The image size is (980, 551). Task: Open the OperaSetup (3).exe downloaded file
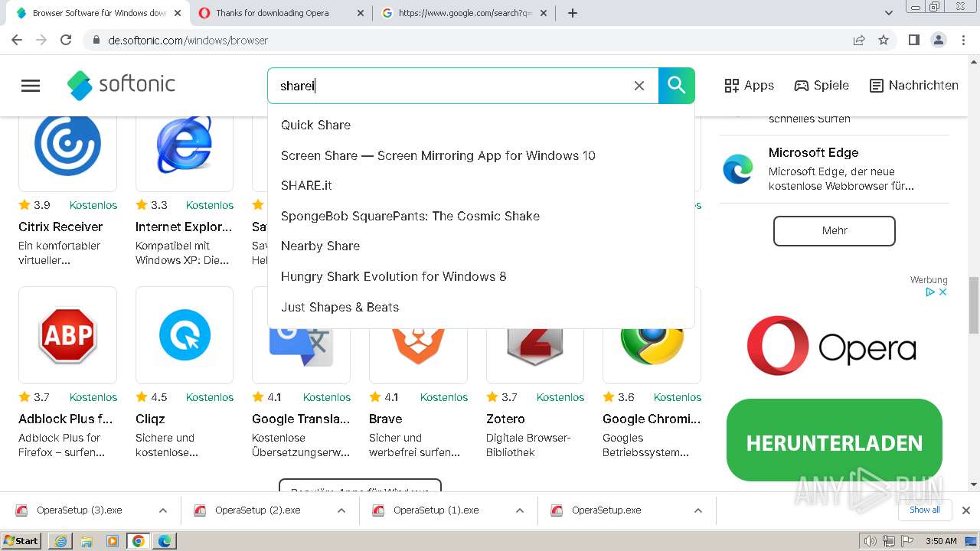click(x=79, y=510)
